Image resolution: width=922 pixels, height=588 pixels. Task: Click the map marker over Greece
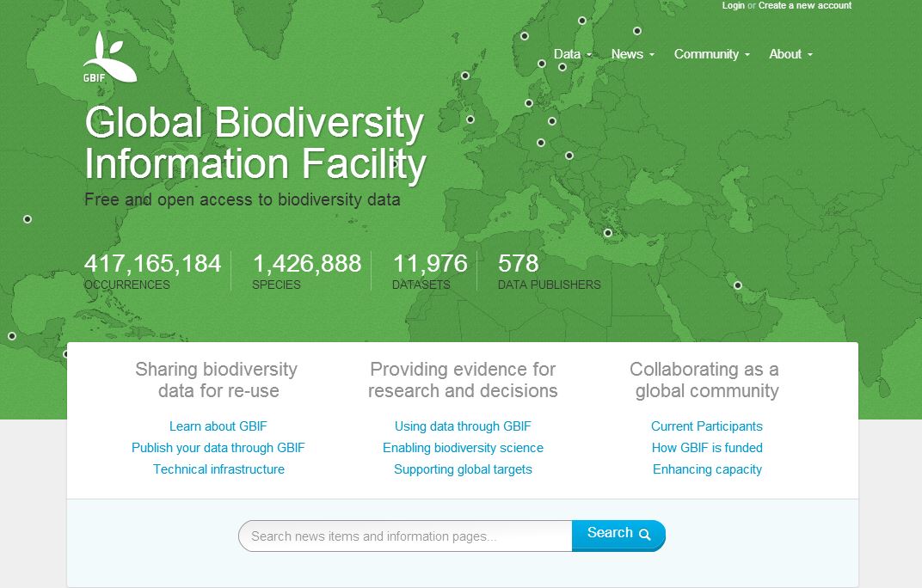tap(608, 233)
